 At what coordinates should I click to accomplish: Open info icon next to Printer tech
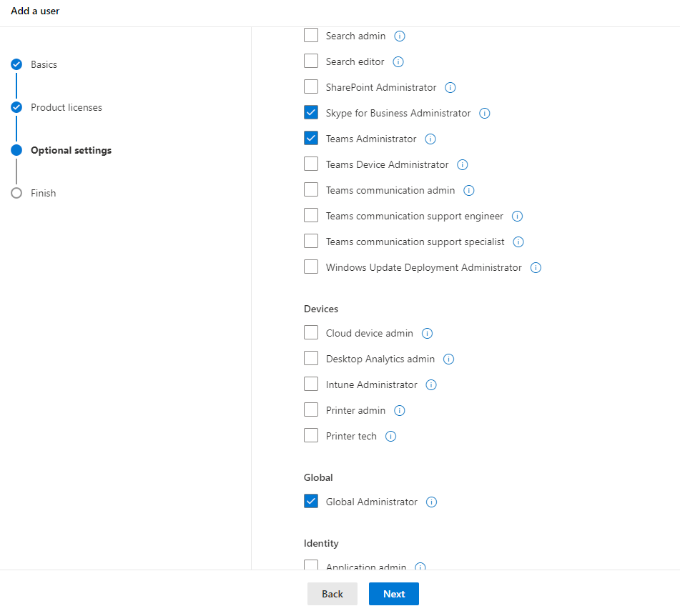pyautogui.click(x=390, y=437)
